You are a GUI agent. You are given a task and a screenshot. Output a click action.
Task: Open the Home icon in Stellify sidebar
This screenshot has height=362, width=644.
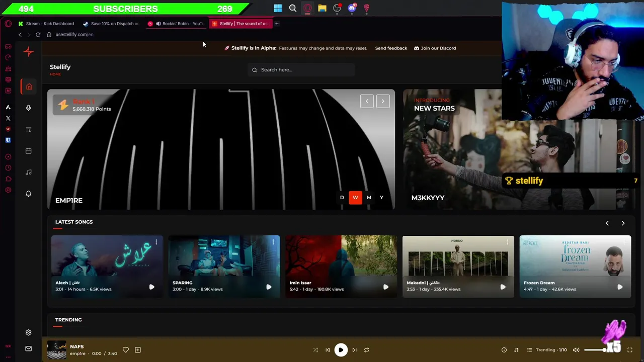[x=29, y=86]
